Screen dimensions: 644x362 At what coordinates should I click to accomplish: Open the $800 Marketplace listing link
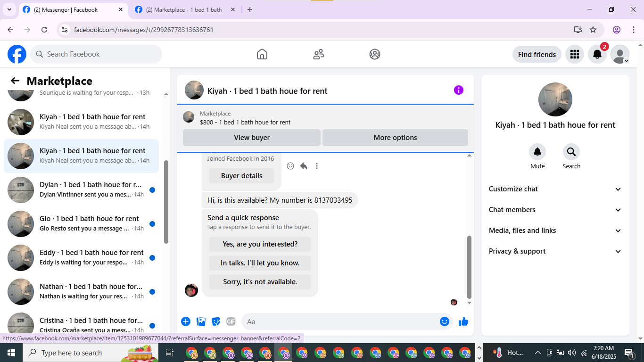click(x=245, y=122)
